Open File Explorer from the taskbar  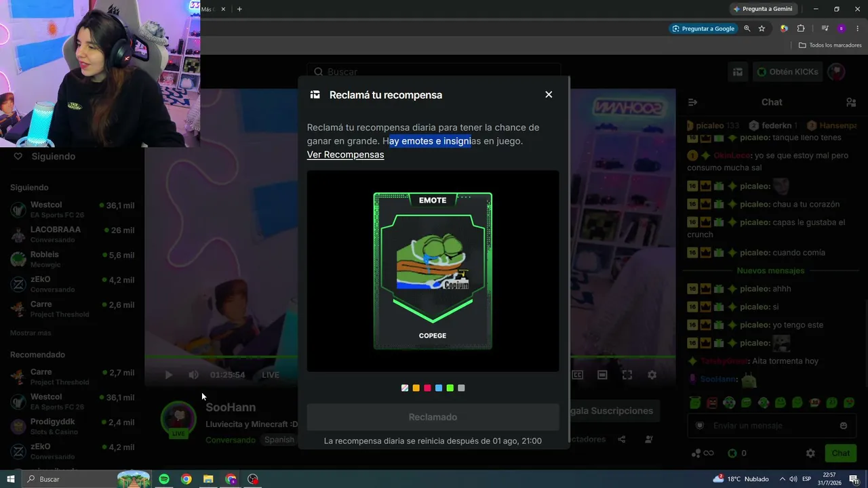coord(208,479)
